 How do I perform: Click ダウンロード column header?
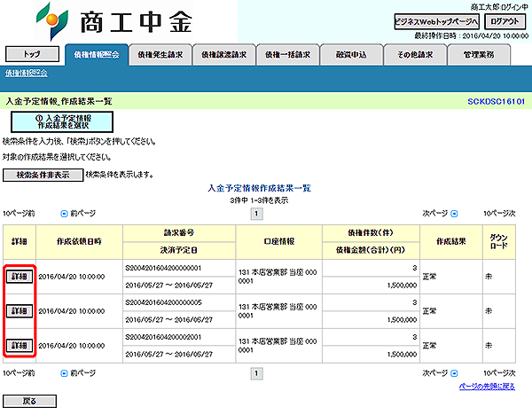point(498,241)
